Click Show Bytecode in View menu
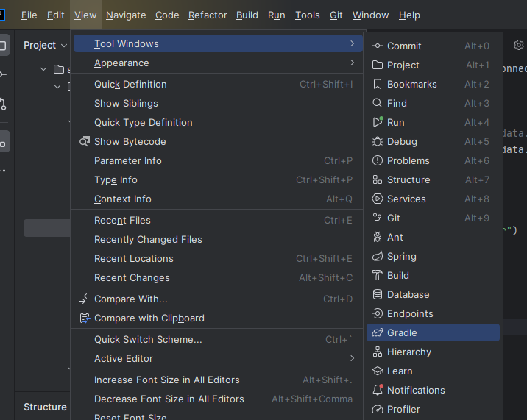 coord(218,141)
